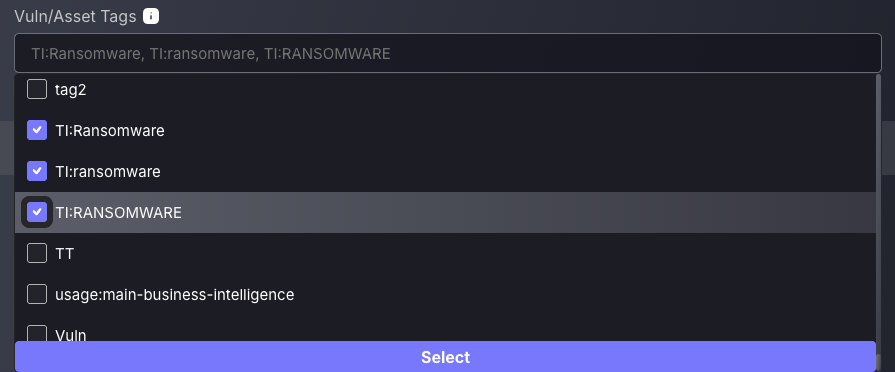895x372 pixels.
Task: Tick the usage:main-business-intelligence checkbox
Action: (37, 294)
